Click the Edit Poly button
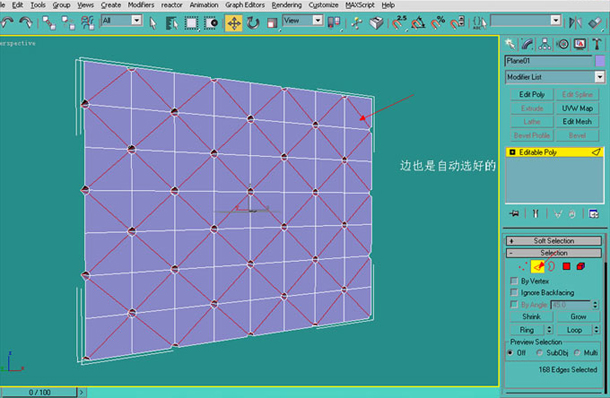 [531, 95]
